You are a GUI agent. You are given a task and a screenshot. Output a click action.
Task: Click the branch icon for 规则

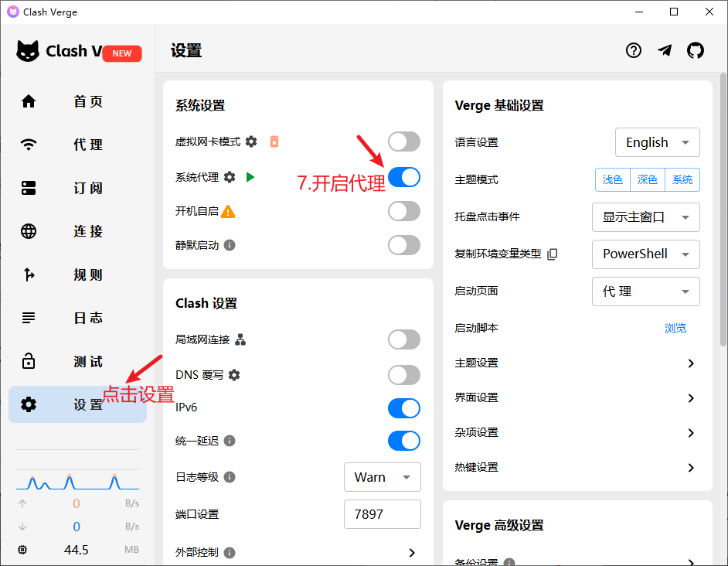(x=29, y=274)
